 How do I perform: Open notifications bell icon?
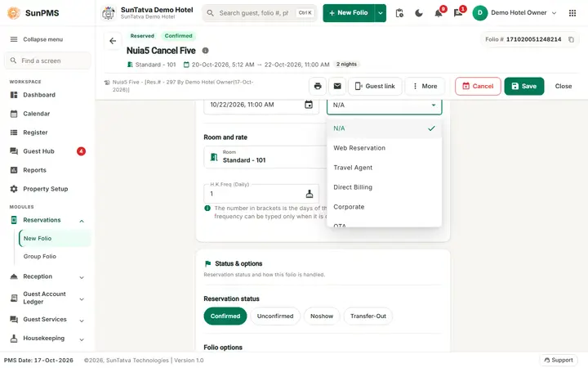[439, 14]
